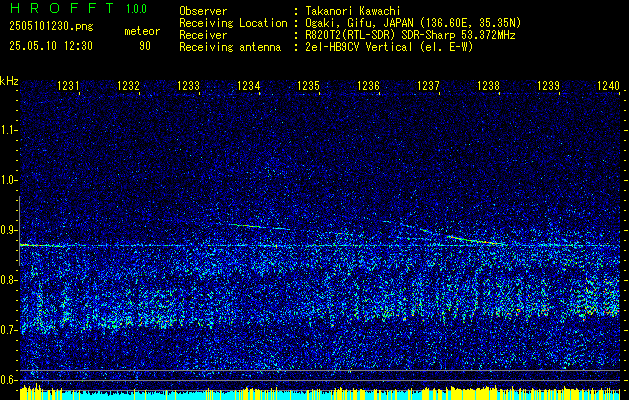Screen dimensions: 629x400
Task: Click the 1237 time marker
Action: 428,85
